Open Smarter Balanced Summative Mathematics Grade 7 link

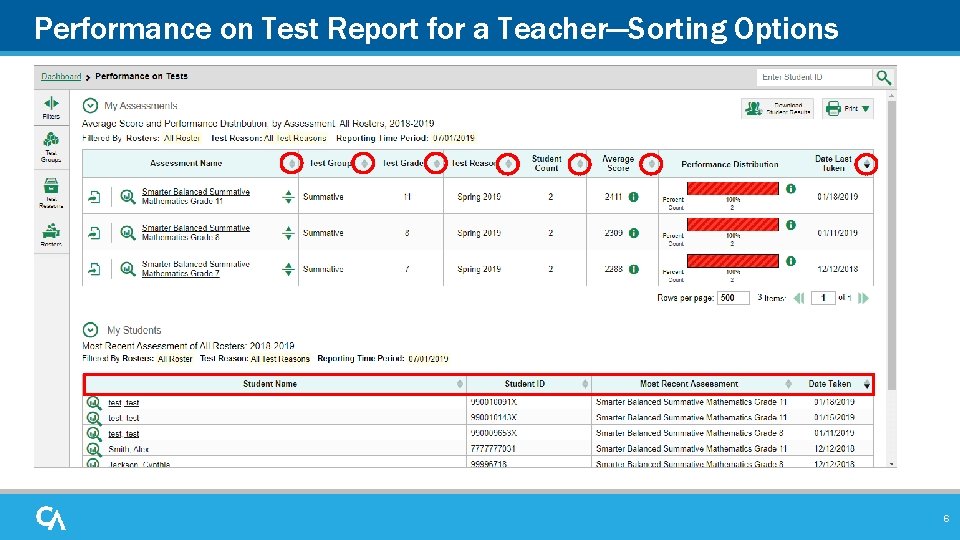(196, 268)
